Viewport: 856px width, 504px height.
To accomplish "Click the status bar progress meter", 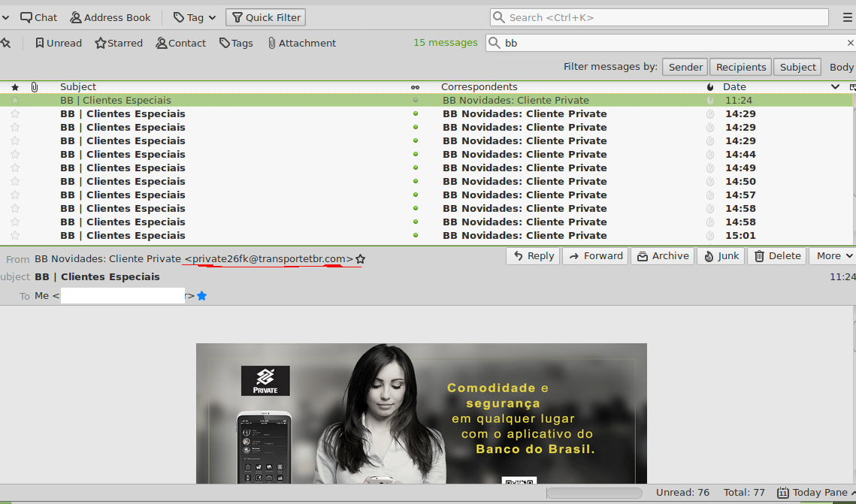I will pyautogui.click(x=594, y=493).
